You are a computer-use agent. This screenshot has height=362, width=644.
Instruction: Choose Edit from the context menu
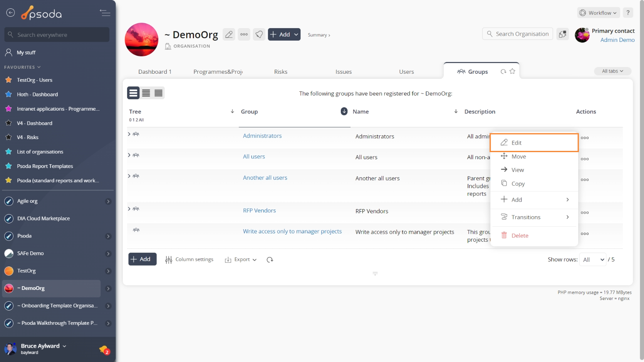534,142
